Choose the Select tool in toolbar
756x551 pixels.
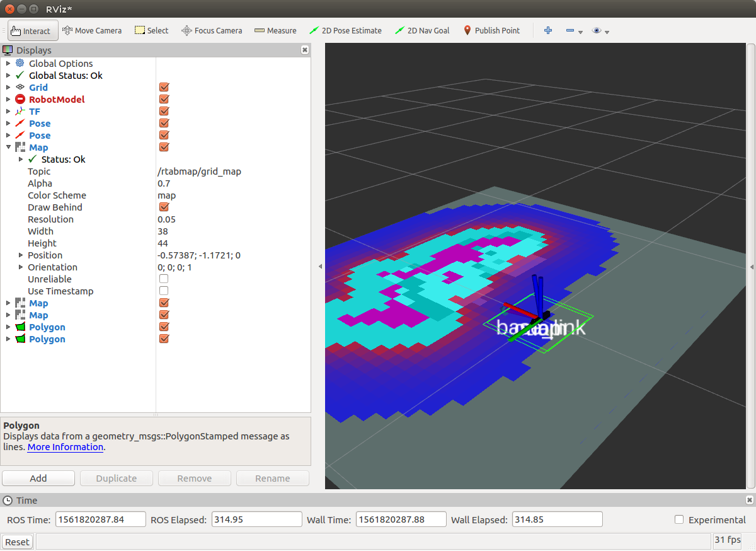[151, 30]
